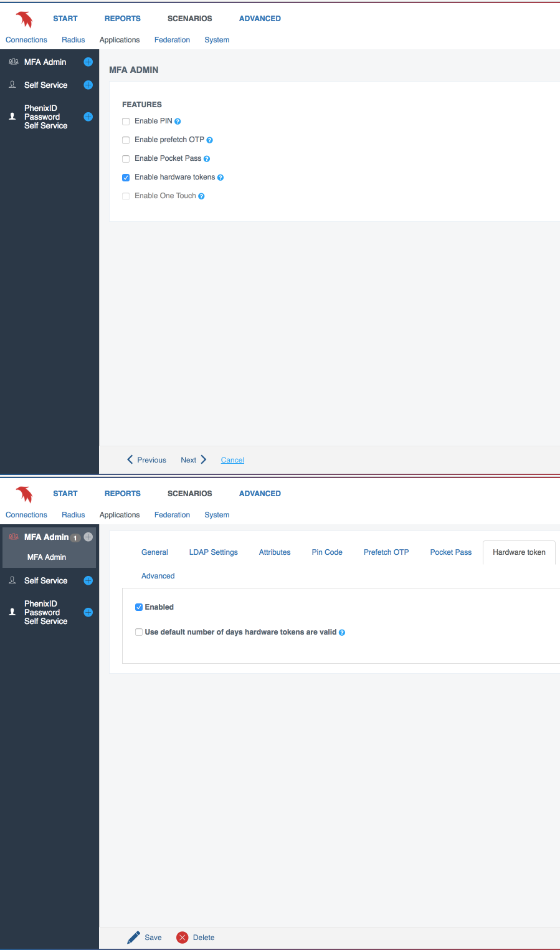Image resolution: width=560 pixels, height=950 pixels.
Task: Click plus beside PhenixID Password Self Service in wizard screen
Action: (88, 117)
